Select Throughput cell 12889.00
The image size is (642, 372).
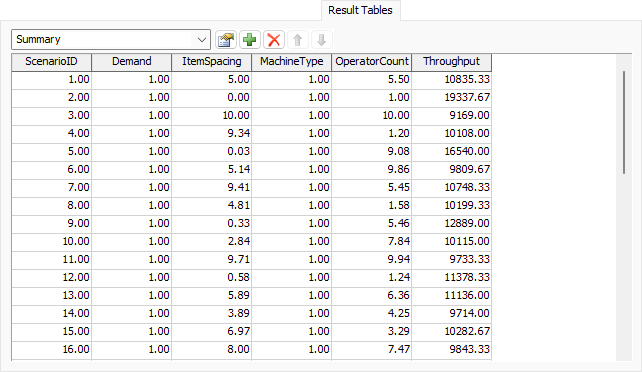point(452,223)
